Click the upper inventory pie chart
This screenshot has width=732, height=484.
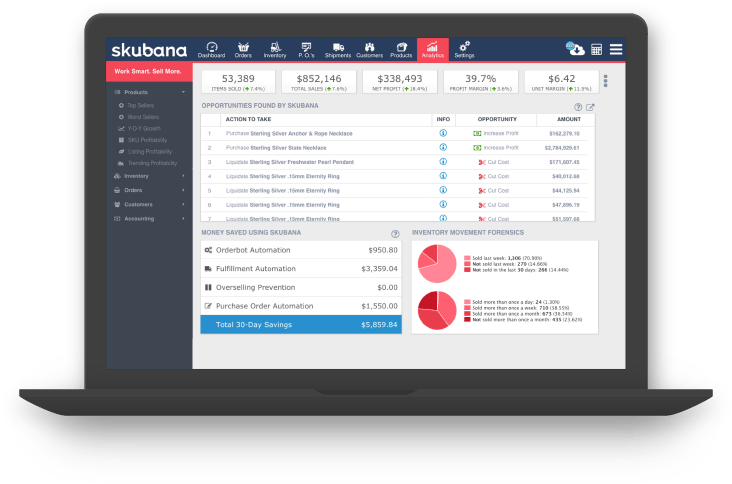[437, 264]
